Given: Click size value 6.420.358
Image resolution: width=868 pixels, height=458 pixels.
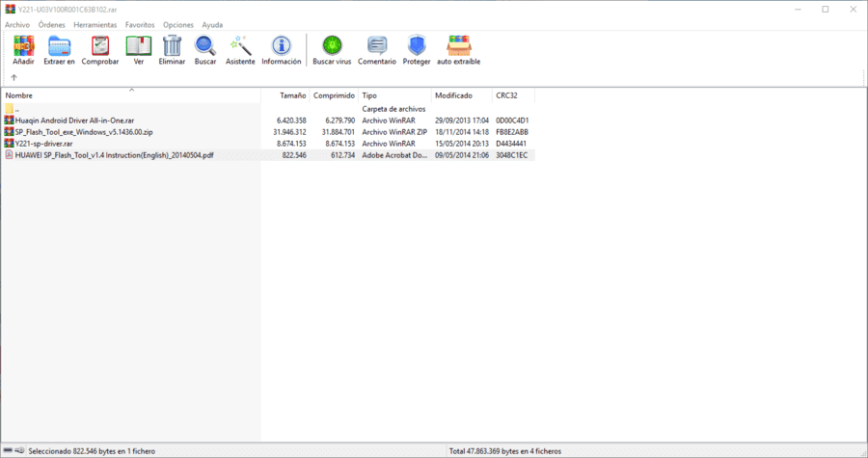Looking at the screenshot, I should click(291, 121).
